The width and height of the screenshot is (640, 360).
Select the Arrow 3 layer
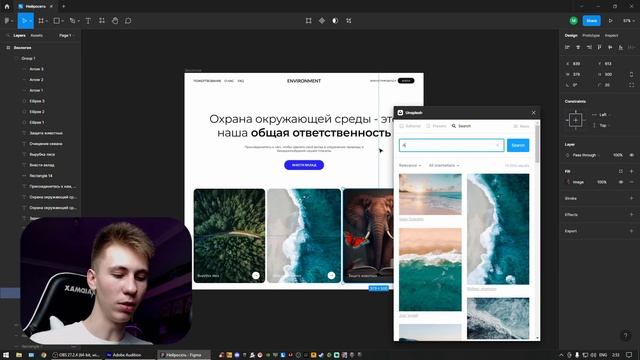pos(36,69)
